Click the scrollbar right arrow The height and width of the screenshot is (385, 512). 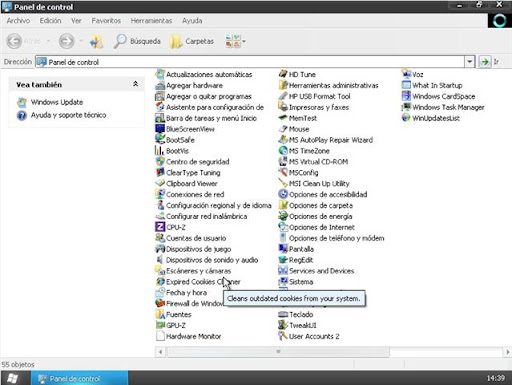tap(507, 351)
